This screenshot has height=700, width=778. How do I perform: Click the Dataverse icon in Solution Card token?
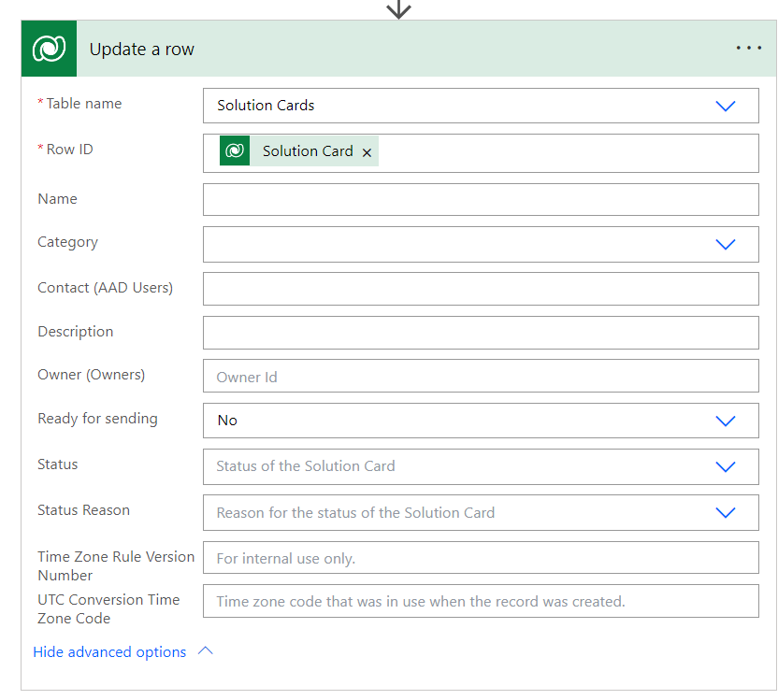point(235,150)
